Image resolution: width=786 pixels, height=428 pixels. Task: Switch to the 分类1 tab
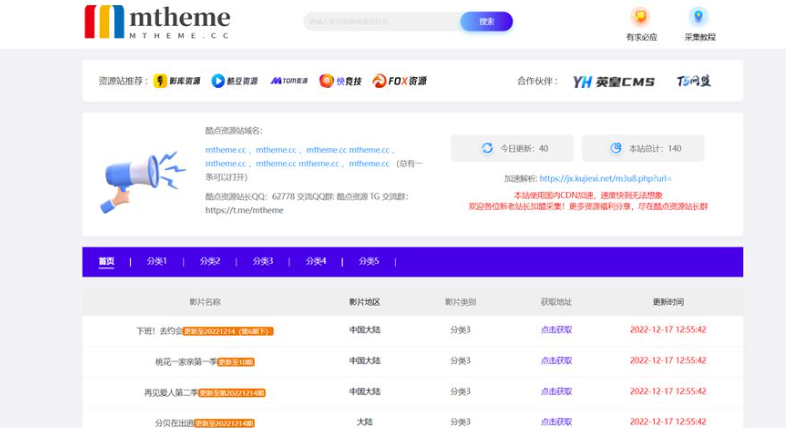[156, 261]
